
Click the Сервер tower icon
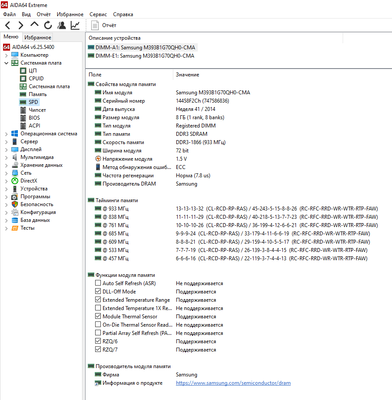pos(15,142)
